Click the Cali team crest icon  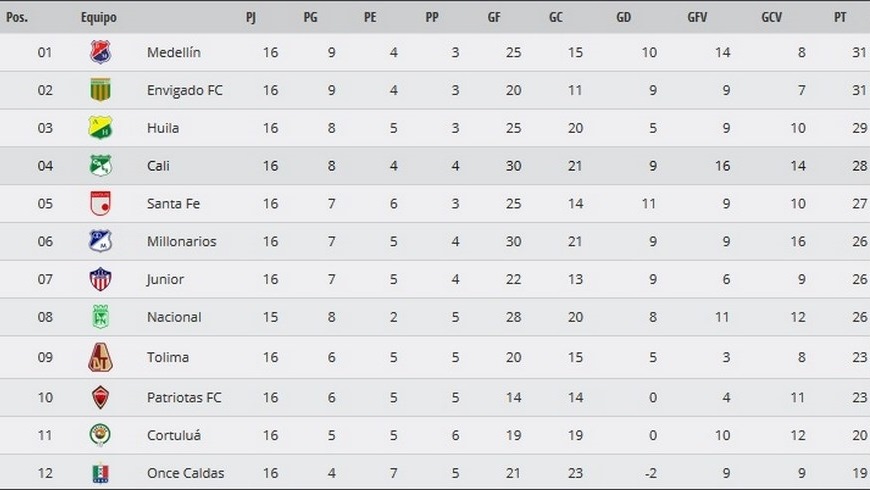click(100, 166)
